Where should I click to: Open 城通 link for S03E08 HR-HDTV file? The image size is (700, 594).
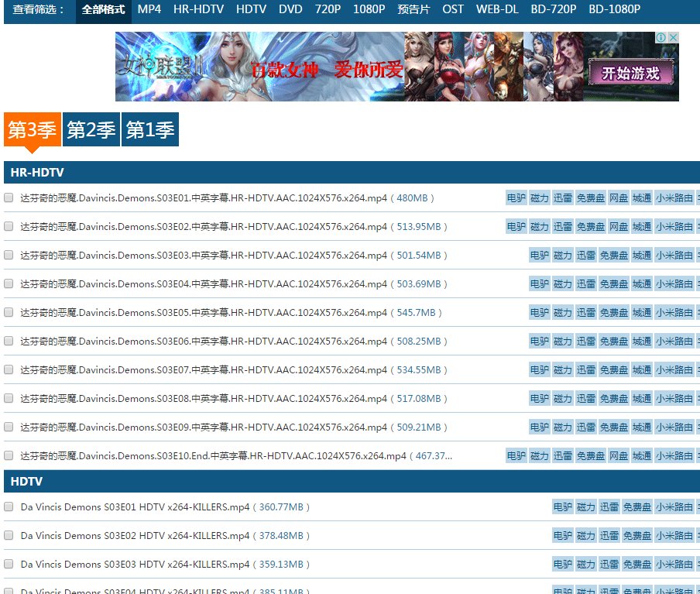click(642, 399)
